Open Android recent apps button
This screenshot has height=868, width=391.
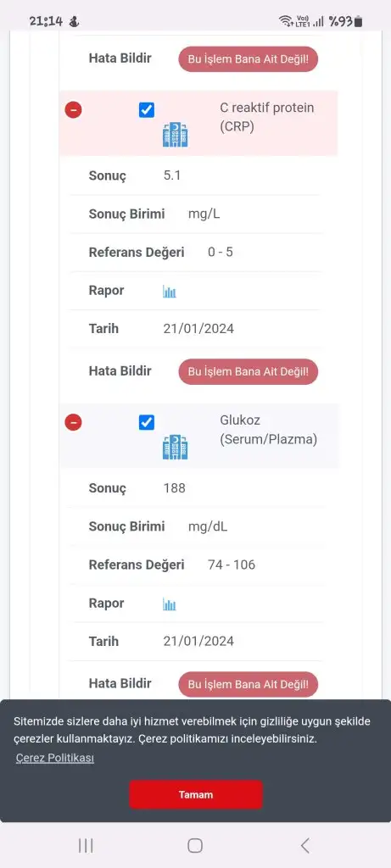point(86,845)
